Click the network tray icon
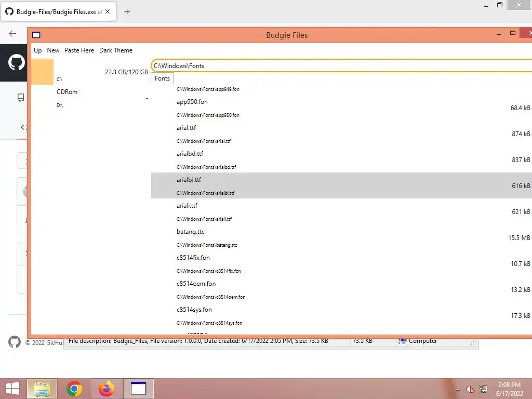 click(483, 389)
